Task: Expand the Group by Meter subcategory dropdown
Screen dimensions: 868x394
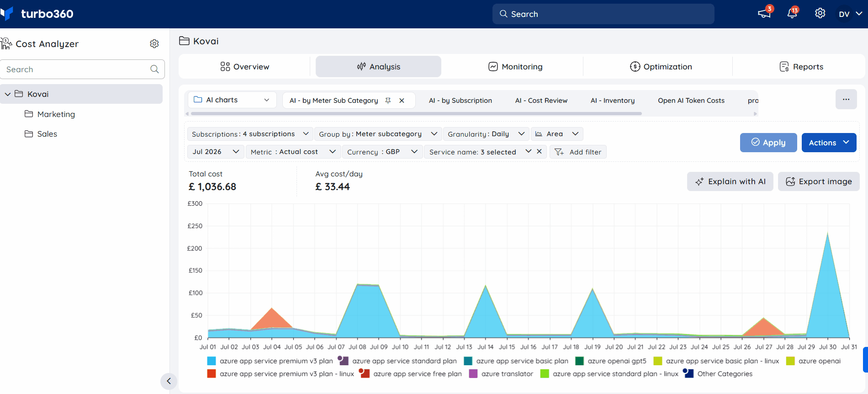Action: [378, 134]
